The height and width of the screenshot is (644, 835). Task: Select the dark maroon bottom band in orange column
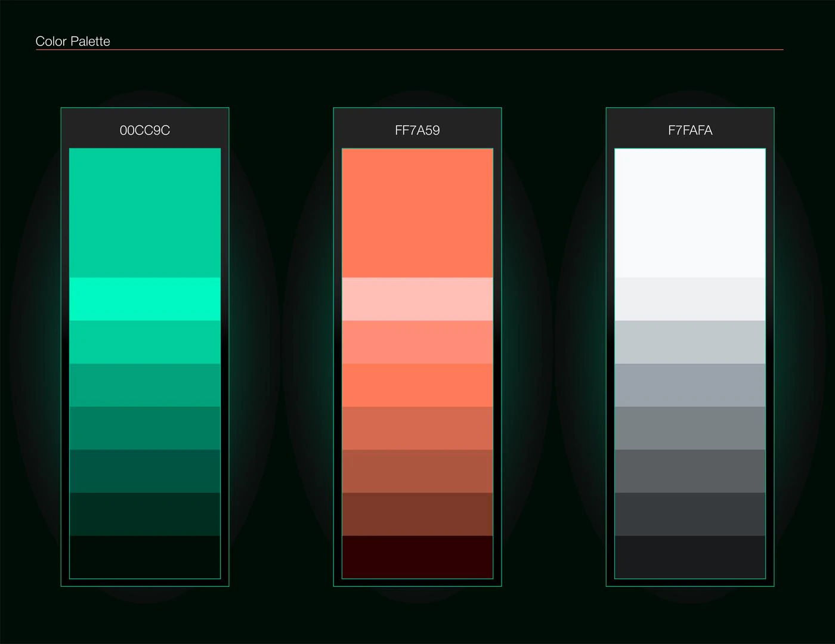coord(417,557)
